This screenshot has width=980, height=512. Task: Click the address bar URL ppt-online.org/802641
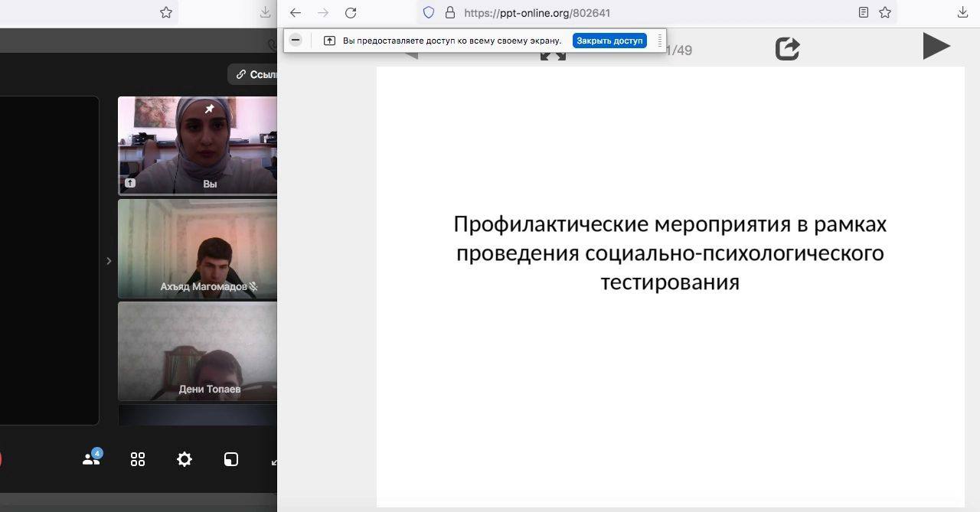536,12
